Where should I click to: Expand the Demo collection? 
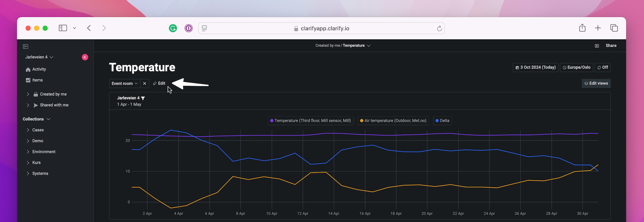[28, 141]
